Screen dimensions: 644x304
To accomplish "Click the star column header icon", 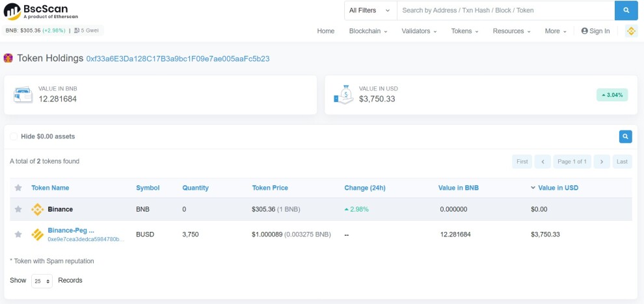I will [18, 188].
